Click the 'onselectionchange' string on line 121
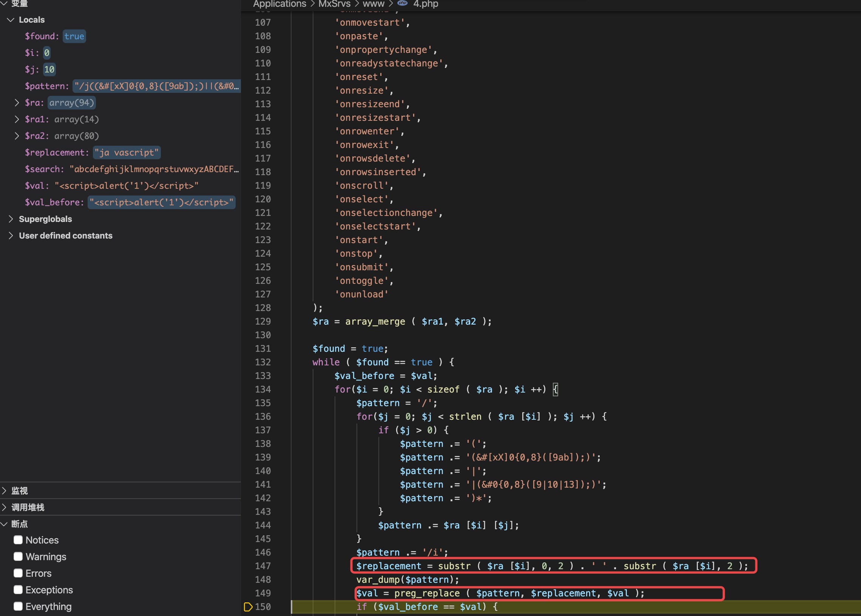 tap(386, 213)
